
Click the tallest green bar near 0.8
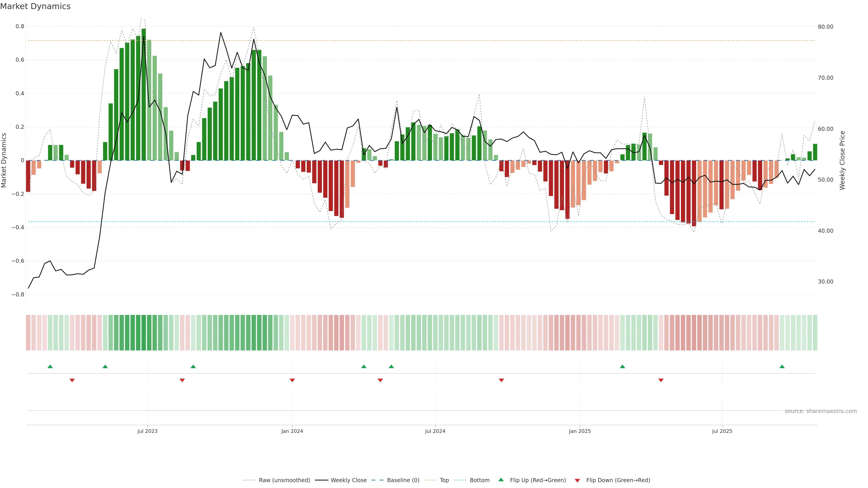point(144,94)
